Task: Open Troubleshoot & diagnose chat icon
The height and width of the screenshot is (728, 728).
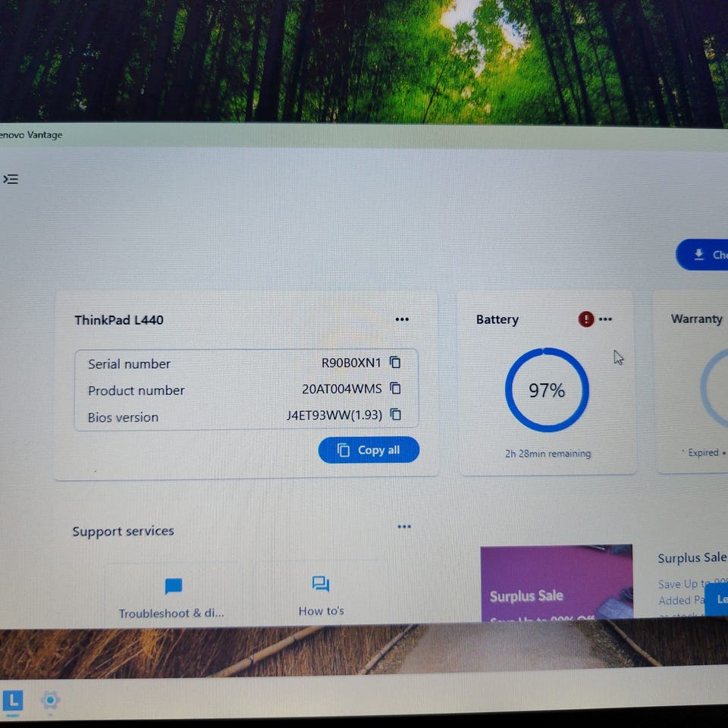Action: 173,586
